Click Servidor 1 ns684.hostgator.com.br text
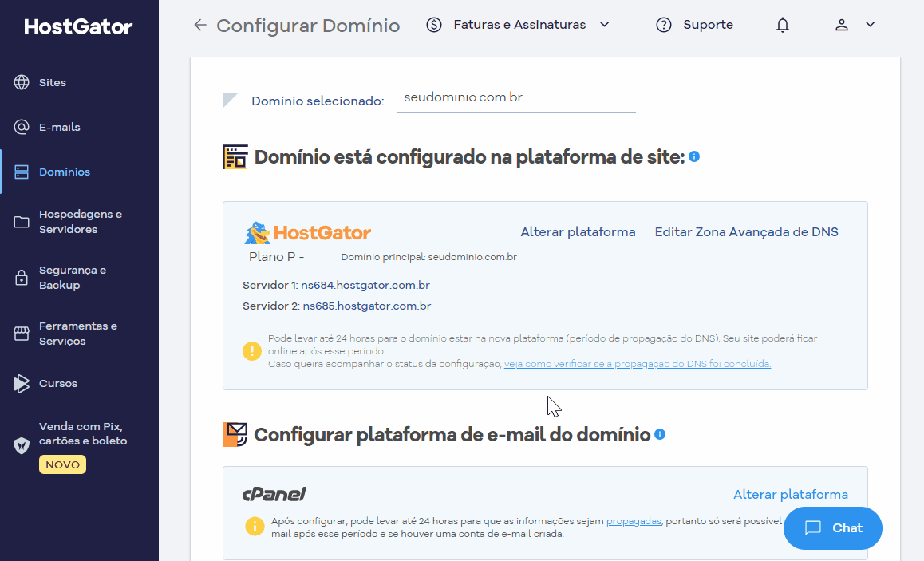The width and height of the screenshot is (924, 561). pos(337,285)
